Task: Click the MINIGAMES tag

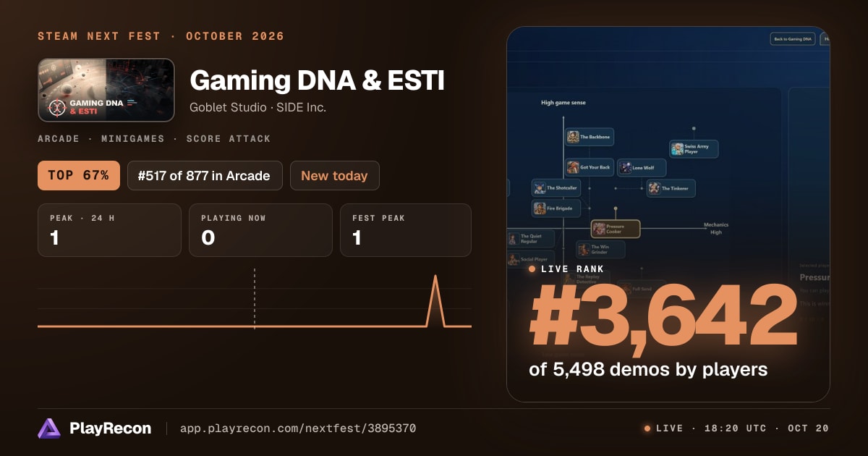Action: click(x=133, y=138)
